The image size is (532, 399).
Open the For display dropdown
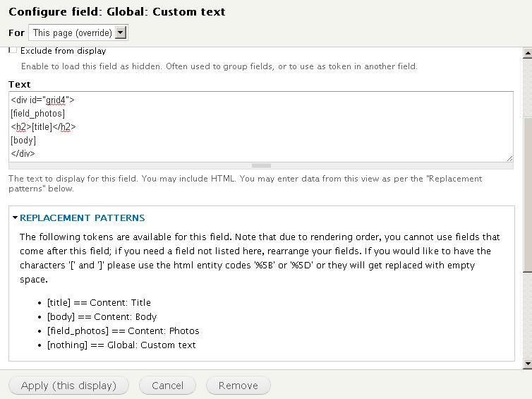(x=78, y=32)
